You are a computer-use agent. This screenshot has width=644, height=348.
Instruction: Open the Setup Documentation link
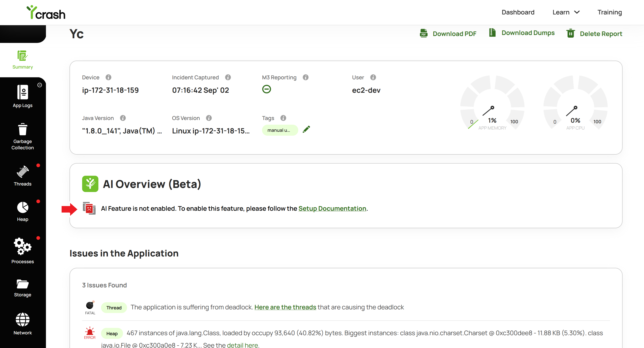[332, 208]
